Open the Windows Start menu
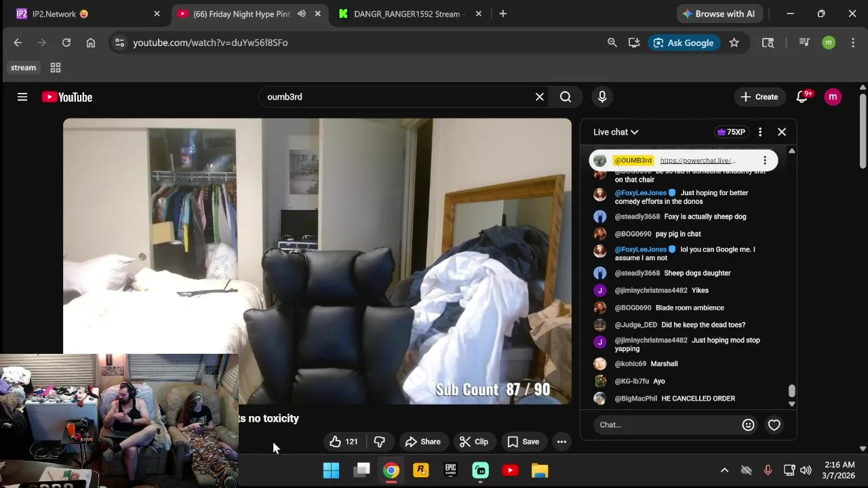868x488 pixels. coord(331,470)
